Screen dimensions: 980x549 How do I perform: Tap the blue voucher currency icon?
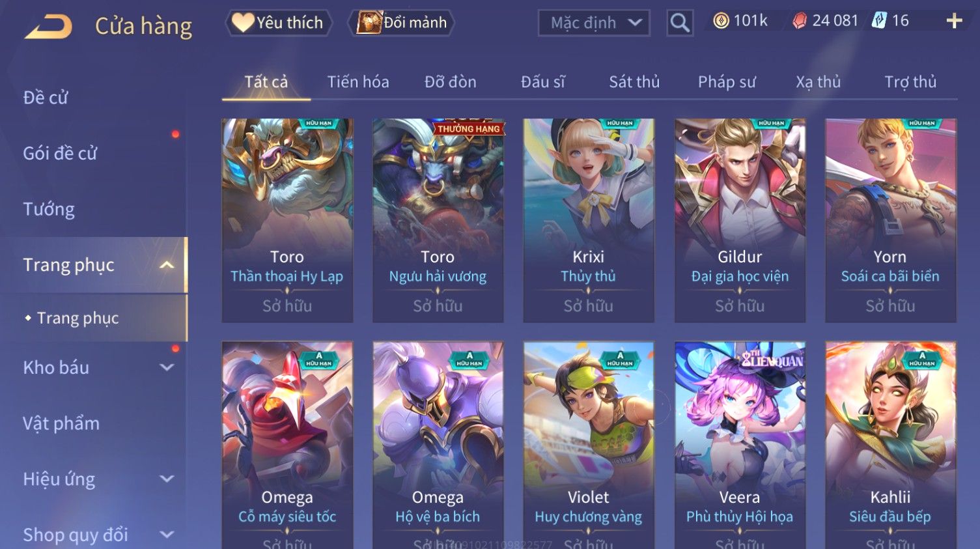click(879, 21)
